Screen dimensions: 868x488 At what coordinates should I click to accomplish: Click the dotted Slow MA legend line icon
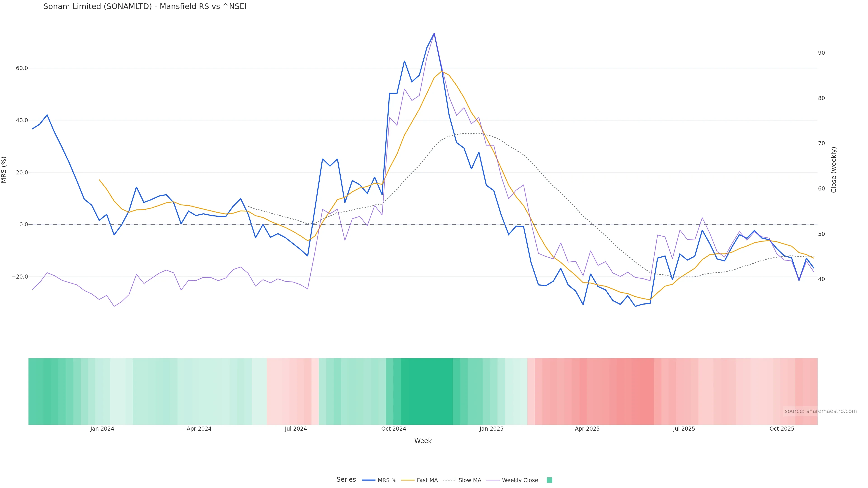pos(449,480)
